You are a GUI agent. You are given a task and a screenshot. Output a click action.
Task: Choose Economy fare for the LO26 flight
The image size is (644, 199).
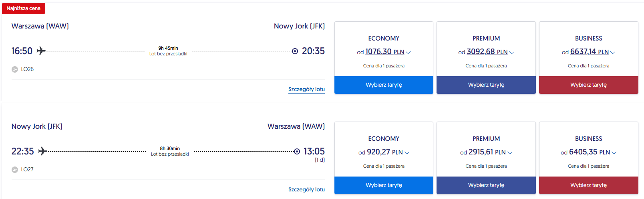[384, 85]
